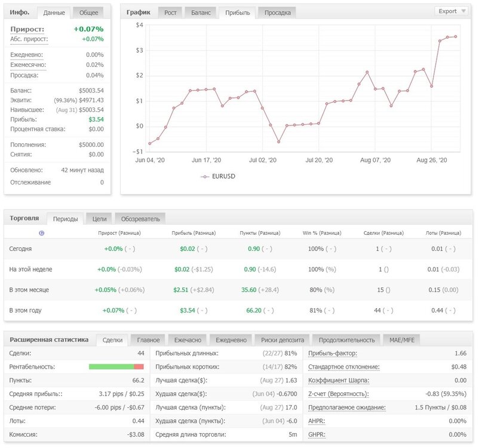479x448 pixels.
Task: Switch to the Данные tab
Action: click(54, 13)
